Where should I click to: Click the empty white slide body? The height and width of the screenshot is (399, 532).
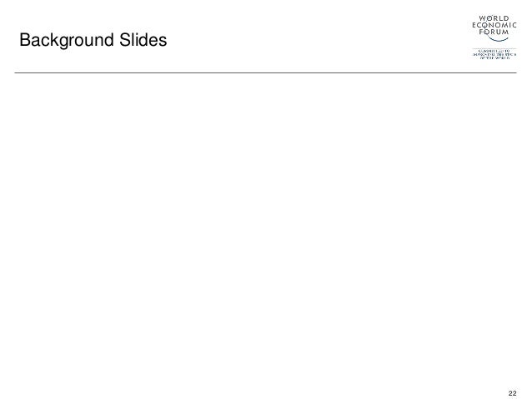click(266, 231)
